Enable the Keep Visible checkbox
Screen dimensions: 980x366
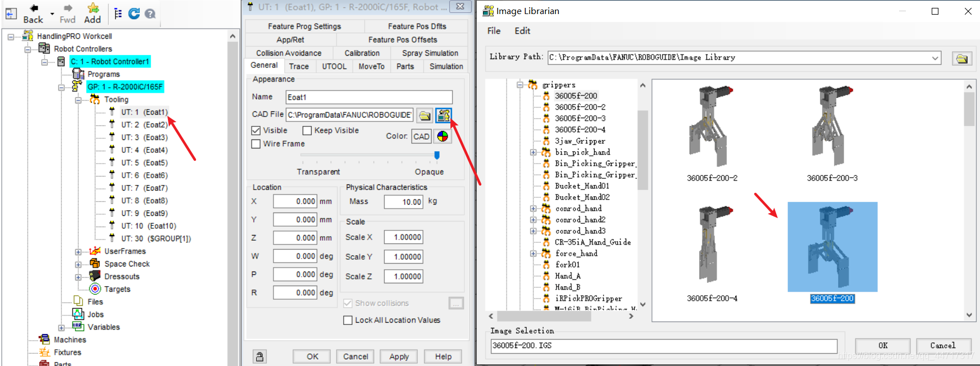tap(307, 130)
